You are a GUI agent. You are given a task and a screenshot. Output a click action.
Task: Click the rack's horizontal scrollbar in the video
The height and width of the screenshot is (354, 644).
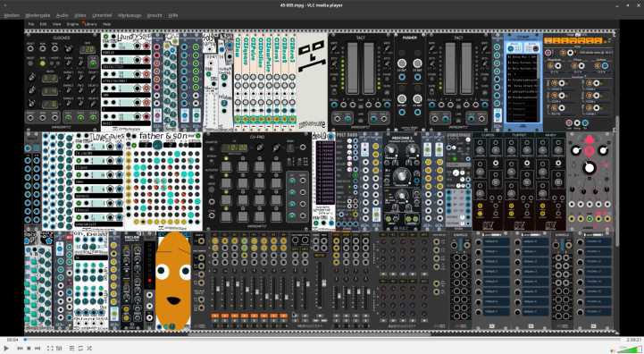(310, 334)
